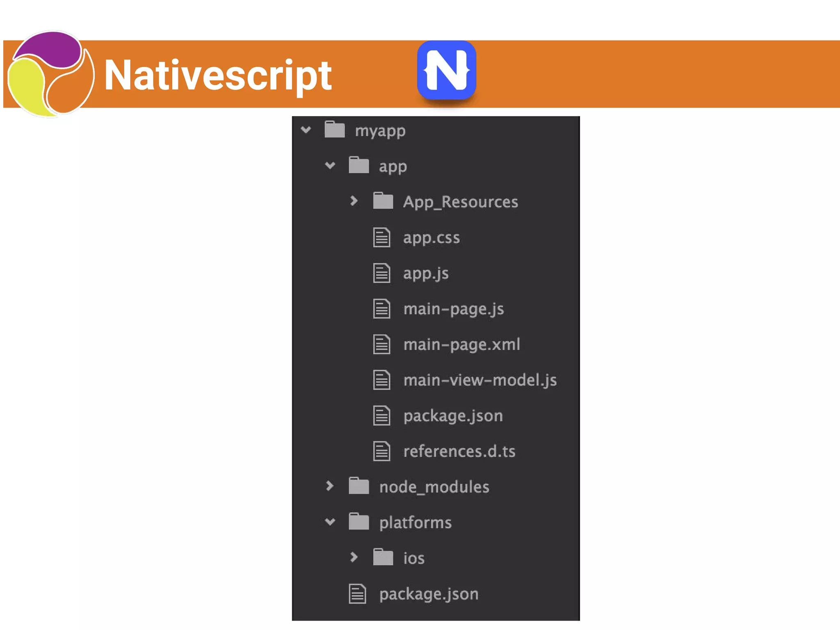Select the myapp root folder label
Image resolution: width=840 pixels, height=630 pixels.
(380, 131)
